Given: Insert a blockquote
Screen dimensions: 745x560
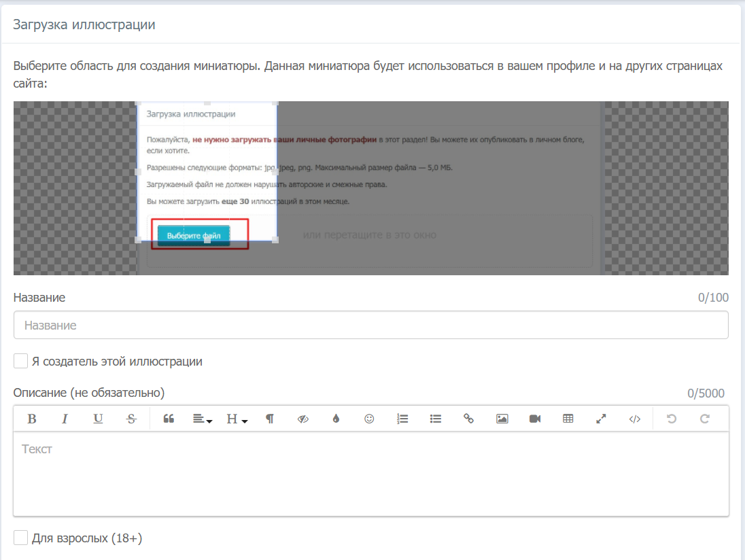Looking at the screenshot, I should [x=169, y=419].
